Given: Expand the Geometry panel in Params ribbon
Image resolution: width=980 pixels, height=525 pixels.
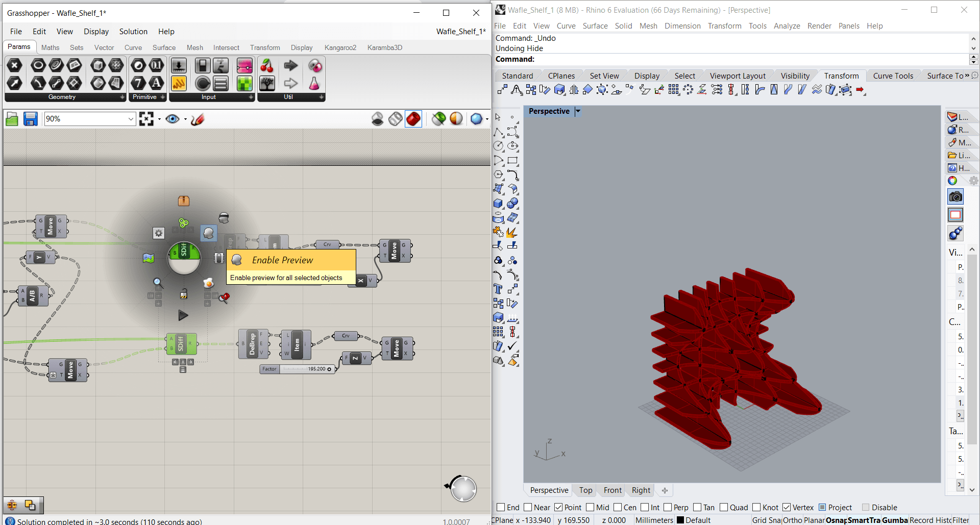Looking at the screenshot, I should pos(122,97).
